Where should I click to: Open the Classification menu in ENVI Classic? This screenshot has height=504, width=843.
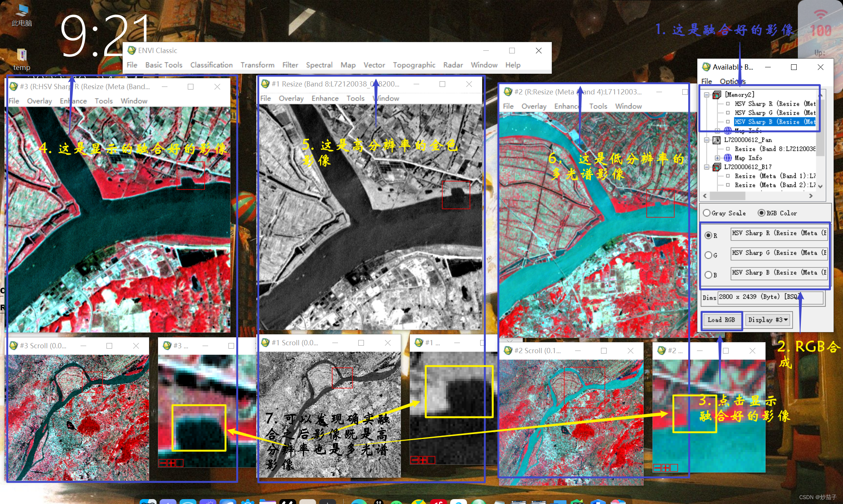click(211, 65)
